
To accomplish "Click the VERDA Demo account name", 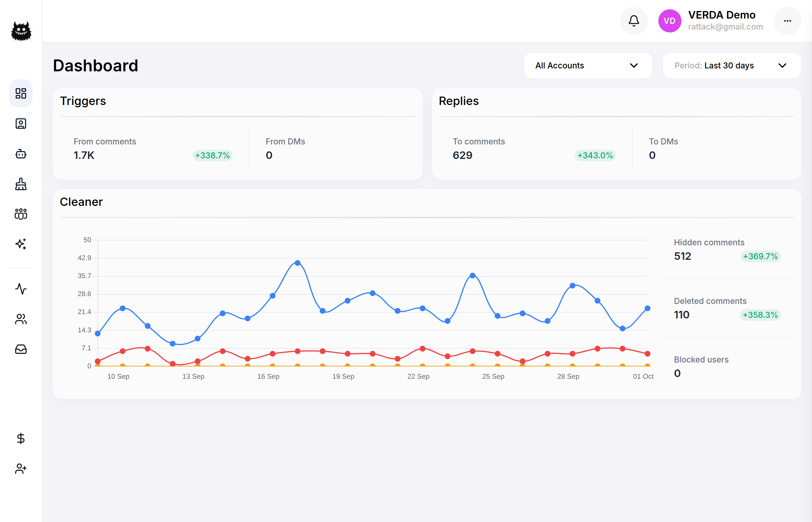I will (x=722, y=15).
